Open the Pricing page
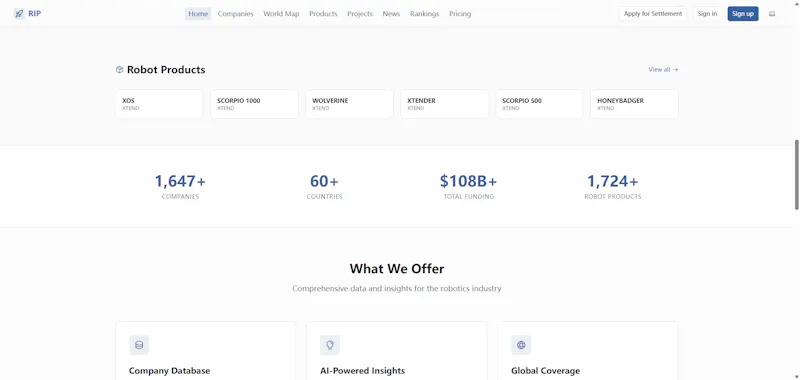This screenshot has width=800, height=380. tap(460, 14)
